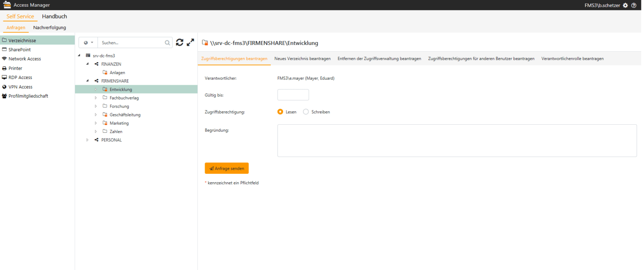Open the help icon in the title bar

[x=634, y=5]
